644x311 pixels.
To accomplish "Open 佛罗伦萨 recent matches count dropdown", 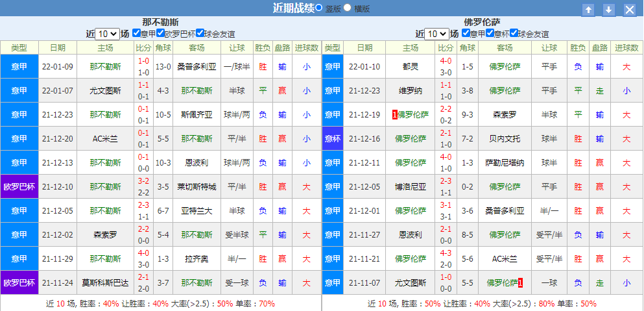I will point(436,34).
